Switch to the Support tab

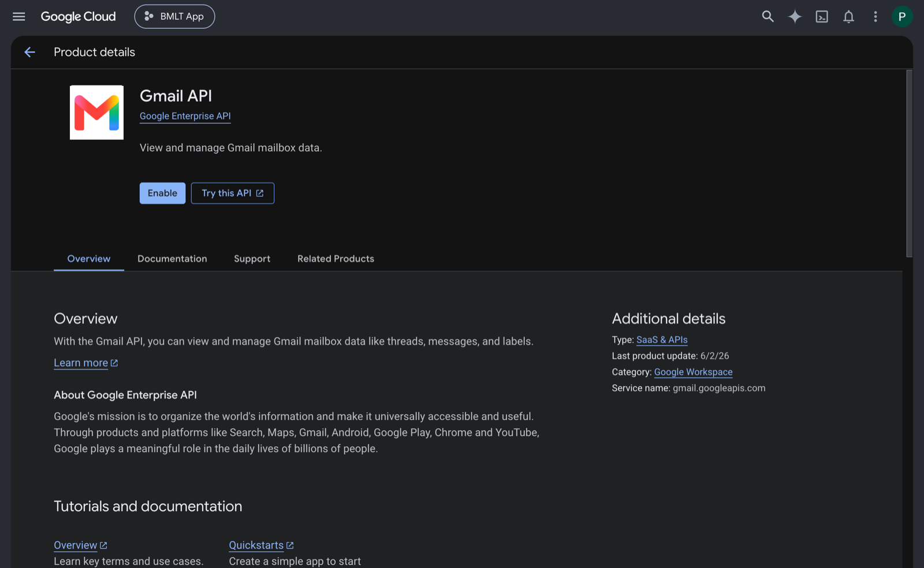(252, 259)
